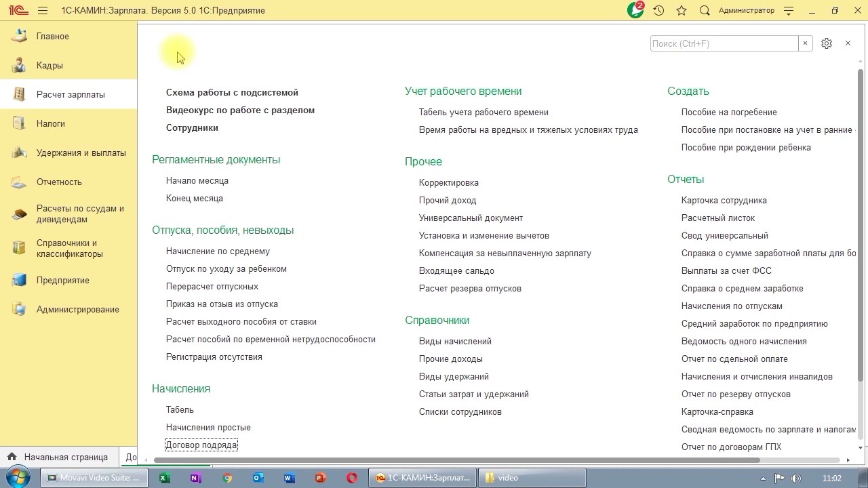868x488 pixels.
Task: Open Начисления простые
Action: click(x=208, y=427)
